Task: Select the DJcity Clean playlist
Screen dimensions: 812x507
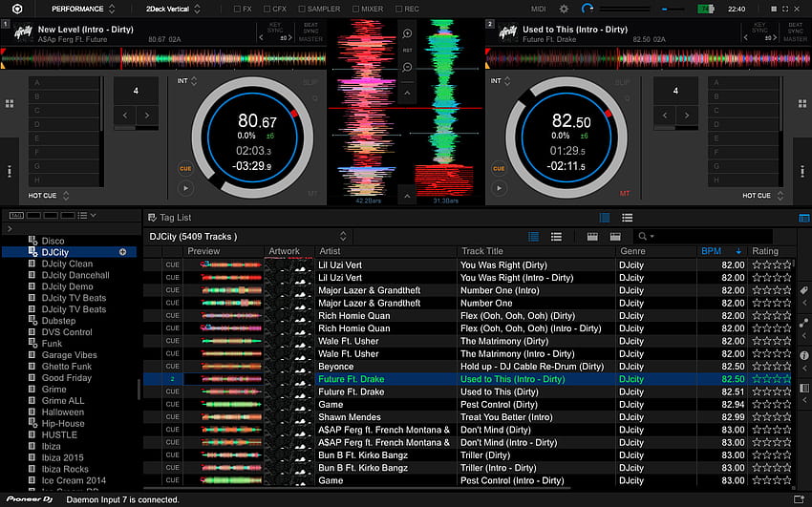Action: click(x=67, y=264)
